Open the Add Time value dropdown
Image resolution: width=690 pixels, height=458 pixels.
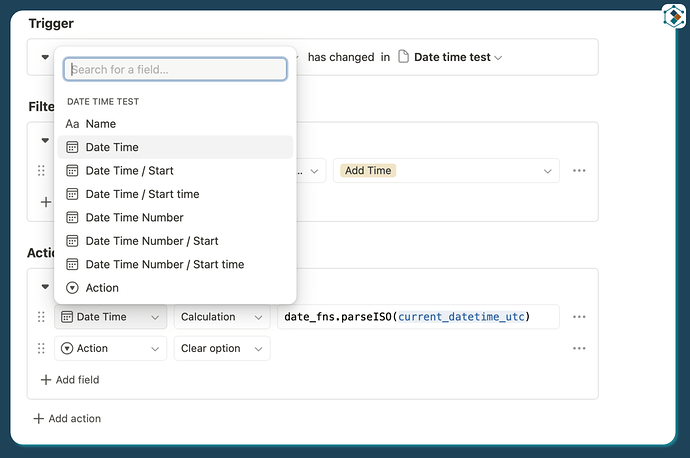pyautogui.click(x=446, y=171)
